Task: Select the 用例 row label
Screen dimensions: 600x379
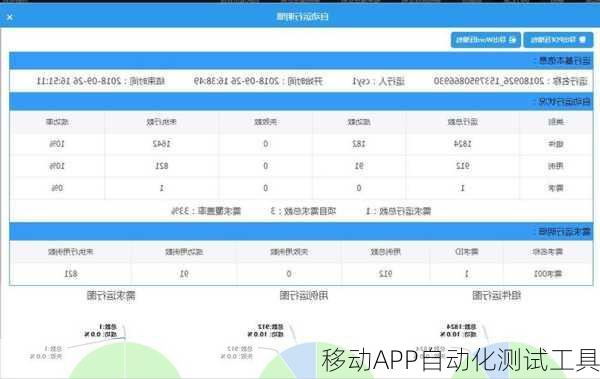Action: tap(556, 166)
